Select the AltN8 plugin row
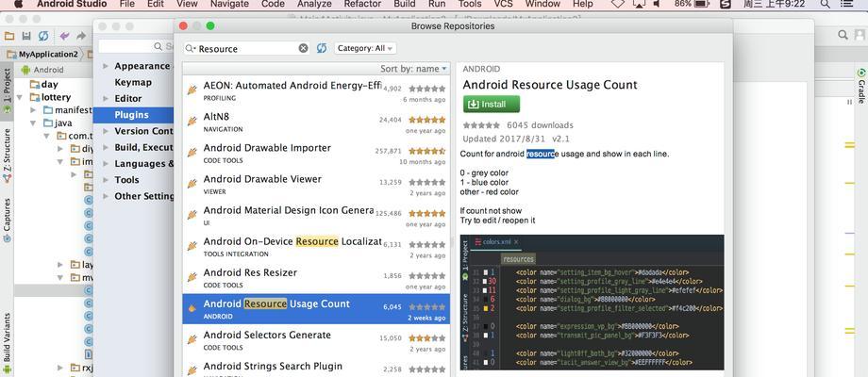 pos(316,123)
